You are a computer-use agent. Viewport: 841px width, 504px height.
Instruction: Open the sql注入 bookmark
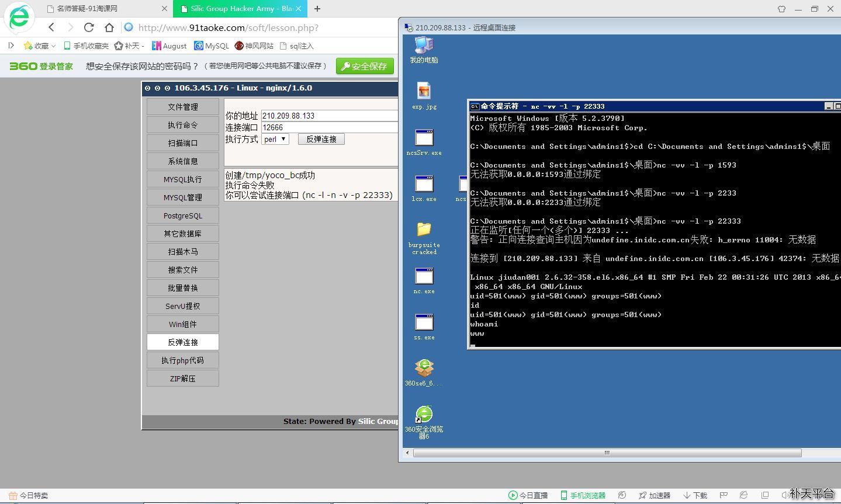(x=296, y=46)
